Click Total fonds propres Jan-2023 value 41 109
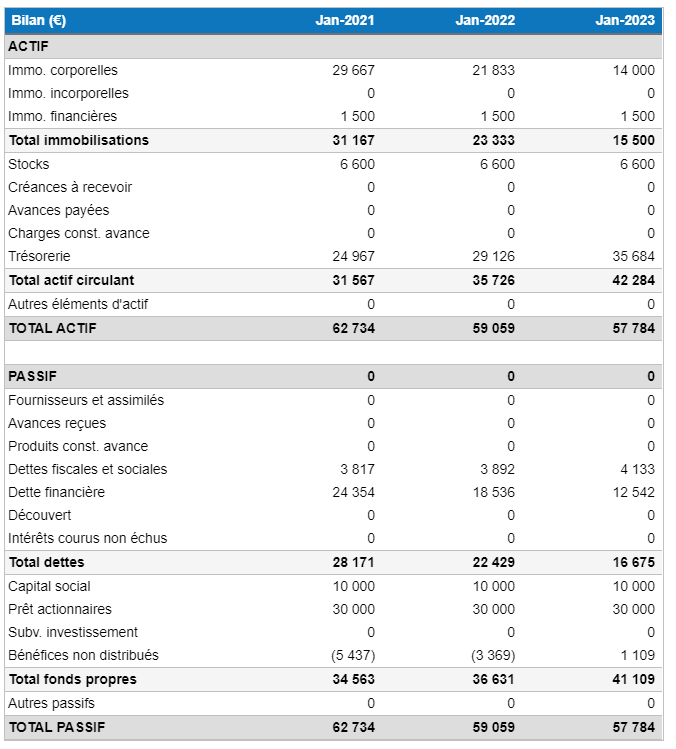676x749 pixels. [634, 679]
